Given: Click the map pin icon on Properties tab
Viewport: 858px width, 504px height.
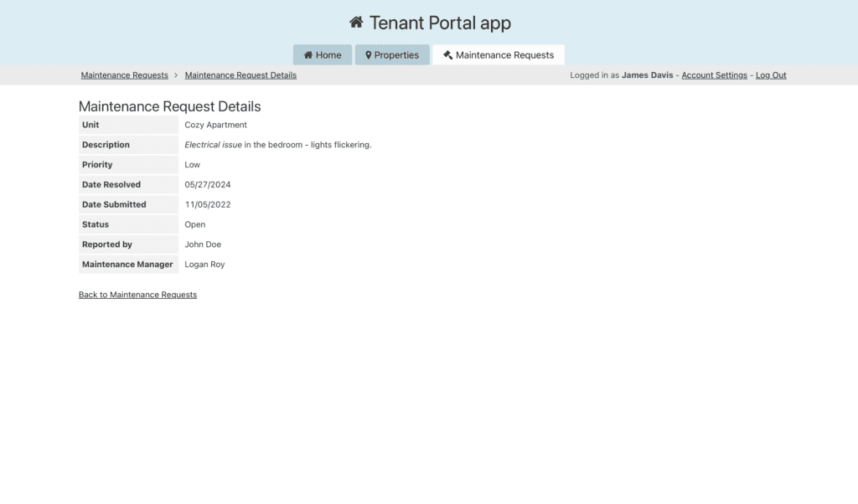Looking at the screenshot, I should point(368,55).
